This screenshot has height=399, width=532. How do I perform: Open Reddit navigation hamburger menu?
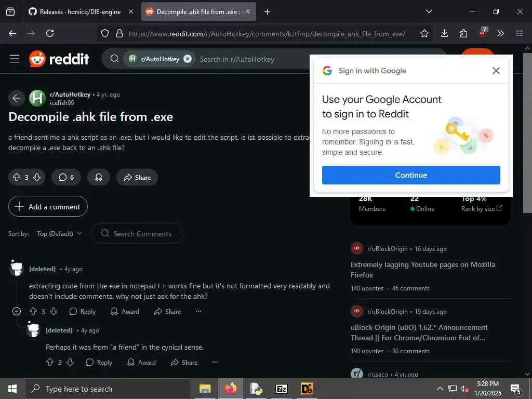click(14, 59)
